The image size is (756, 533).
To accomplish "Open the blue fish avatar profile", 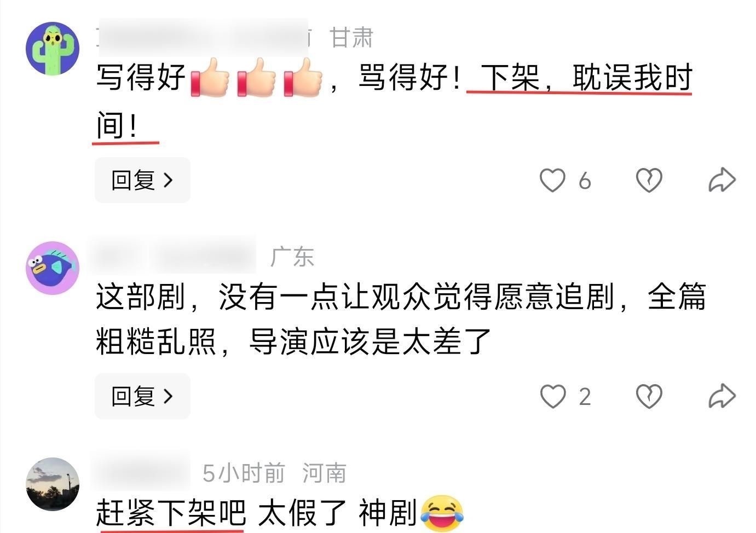I will pos(53,268).
